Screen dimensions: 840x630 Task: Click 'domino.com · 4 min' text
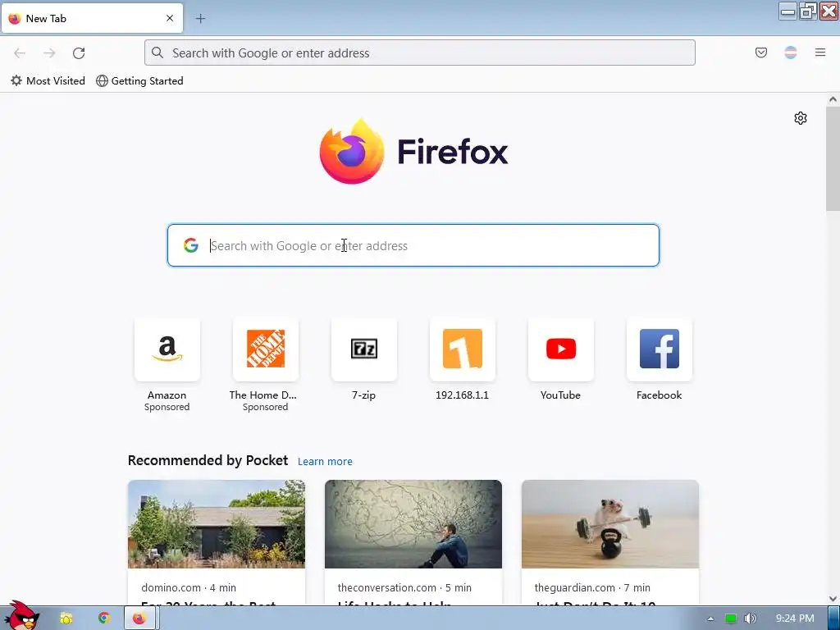pyautogui.click(x=189, y=587)
